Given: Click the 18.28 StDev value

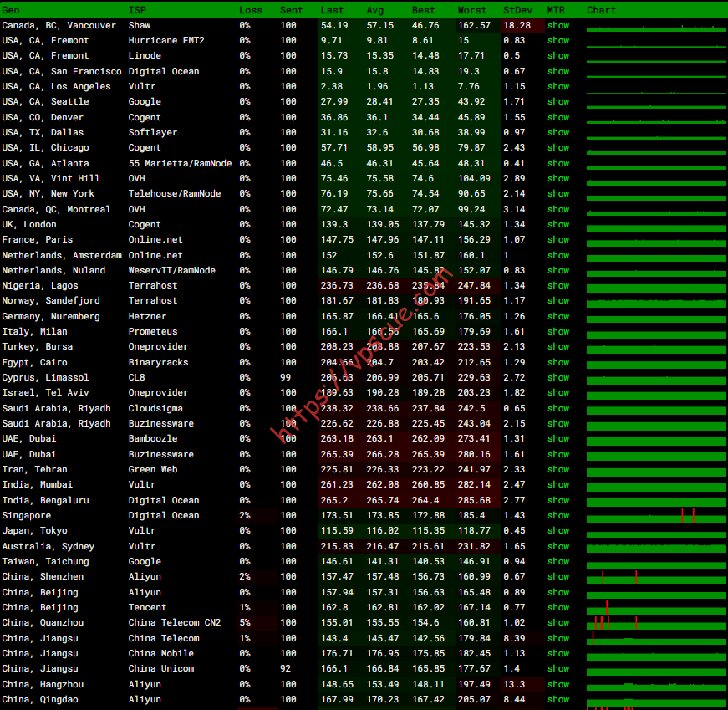Looking at the screenshot, I should pyautogui.click(x=517, y=26).
